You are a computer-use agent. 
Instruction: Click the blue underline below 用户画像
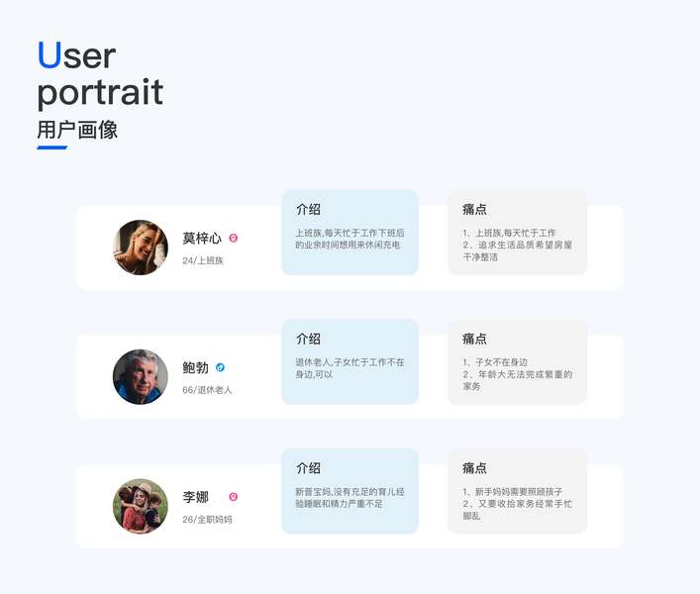tap(51, 148)
